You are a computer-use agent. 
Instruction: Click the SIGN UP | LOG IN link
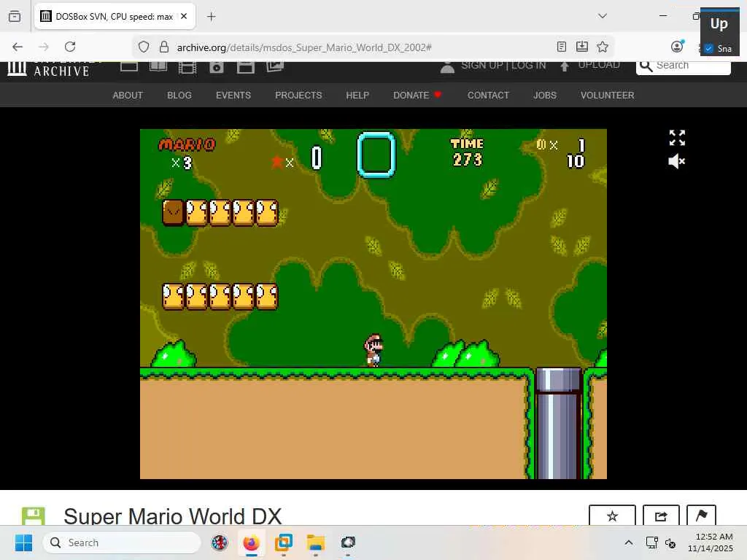pos(503,66)
